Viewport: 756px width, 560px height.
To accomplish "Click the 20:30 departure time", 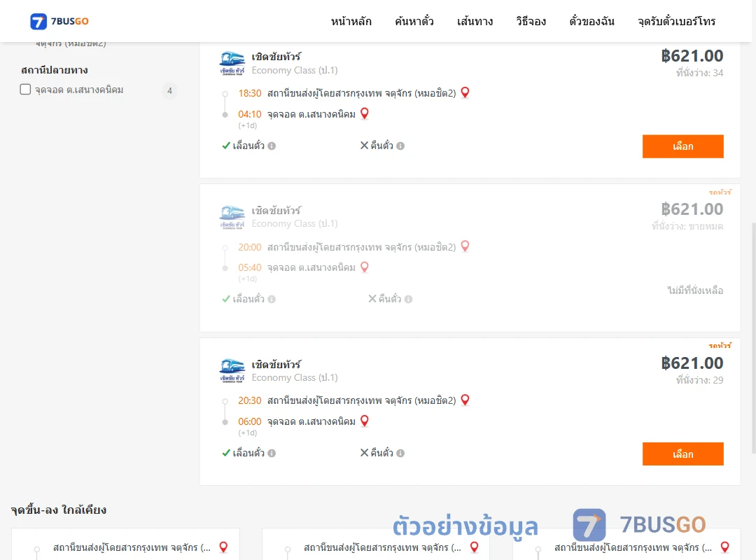I will [249, 401].
